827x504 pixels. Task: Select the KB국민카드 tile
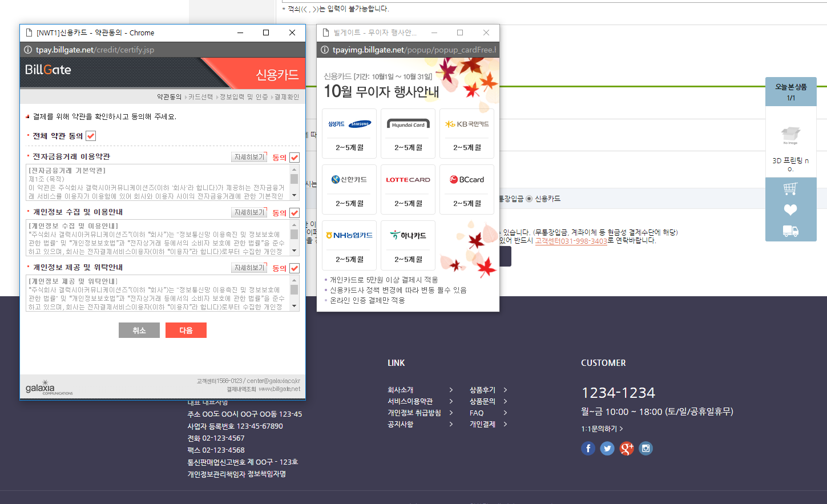[x=467, y=134]
